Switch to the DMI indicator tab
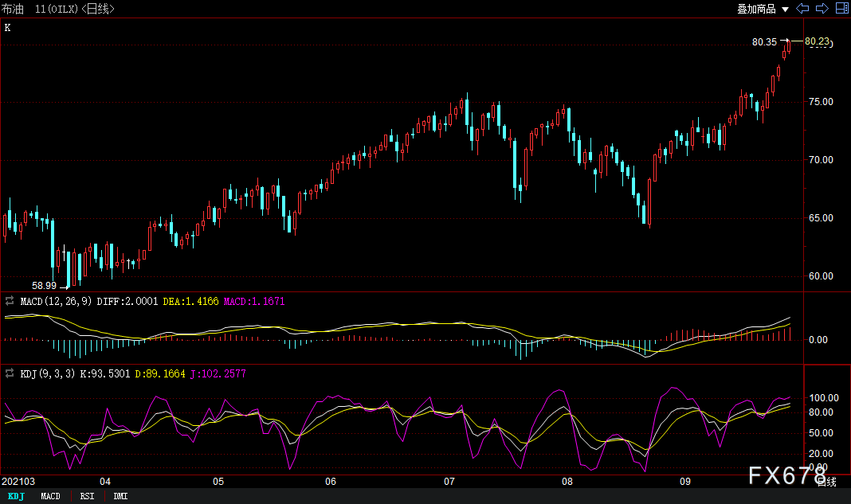Image resolution: width=851 pixels, height=504 pixels. pyautogui.click(x=120, y=496)
